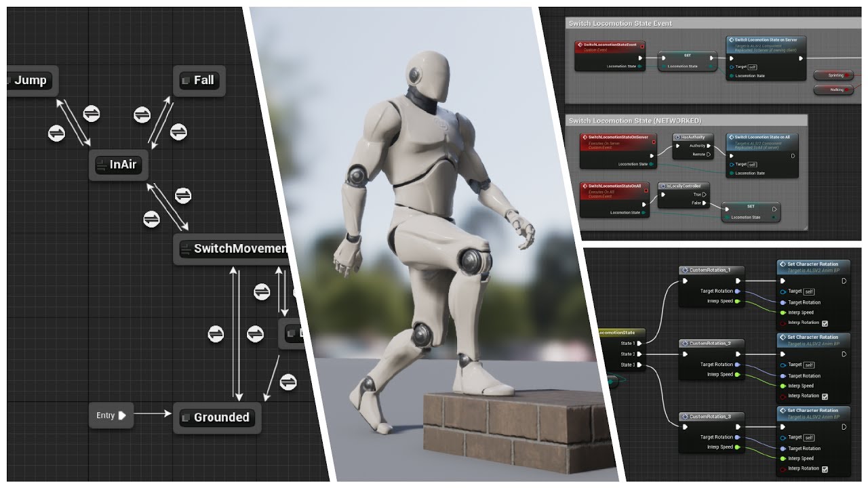This screenshot has width=868, height=488.
Task: Click the State 3 exec pin on LocomotionState switch
Action: tap(639, 365)
